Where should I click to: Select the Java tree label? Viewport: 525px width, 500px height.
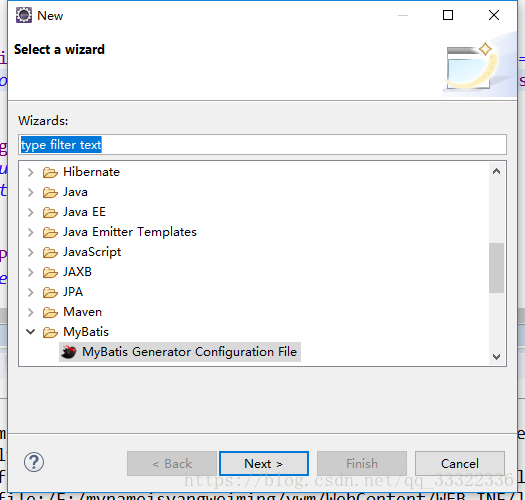tap(75, 192)
